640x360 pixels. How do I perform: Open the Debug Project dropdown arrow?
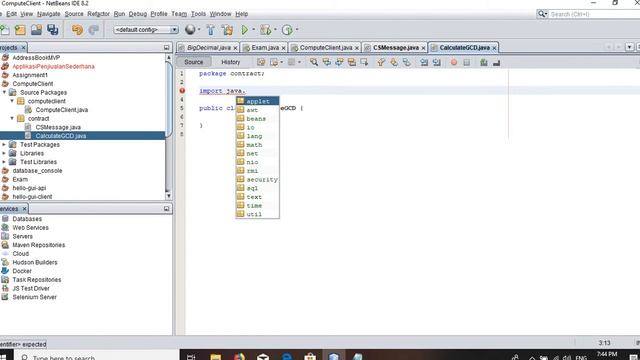275,29
